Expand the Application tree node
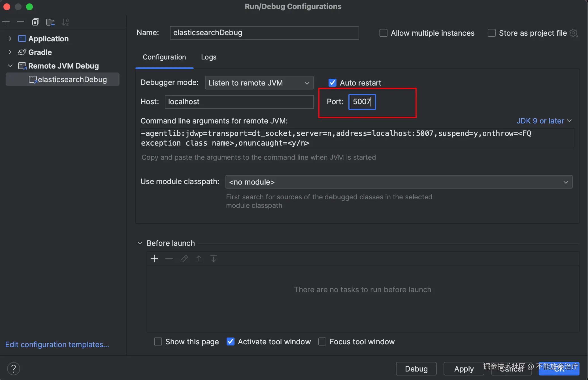Image resolution: width=588 pixels, height=380 pixels. pyautogui.click(x=10, y=39)
